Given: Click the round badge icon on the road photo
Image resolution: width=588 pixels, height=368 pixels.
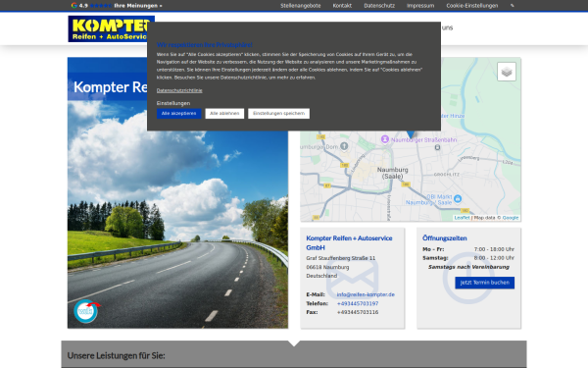Looking at the screenshot, I should 86,311.
